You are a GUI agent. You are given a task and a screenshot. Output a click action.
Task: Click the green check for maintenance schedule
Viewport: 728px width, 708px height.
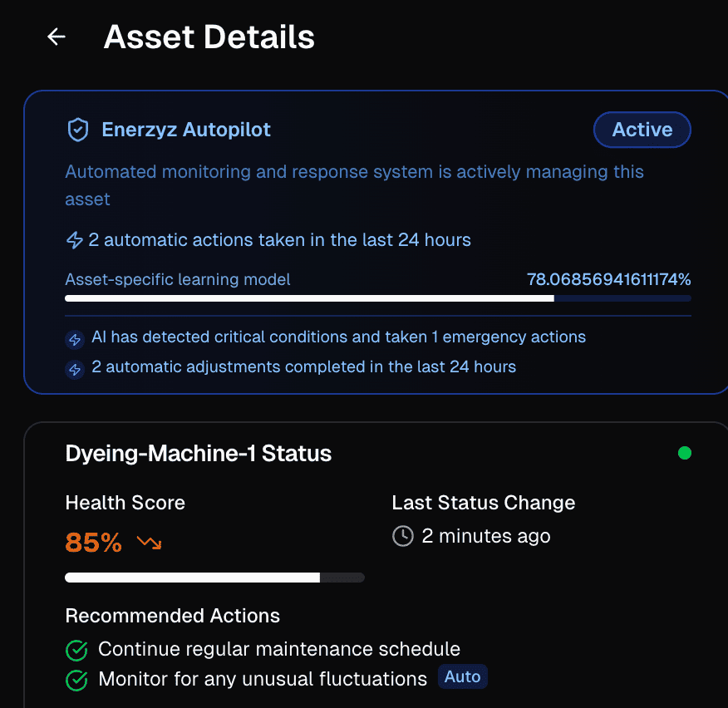coord(76,651)
